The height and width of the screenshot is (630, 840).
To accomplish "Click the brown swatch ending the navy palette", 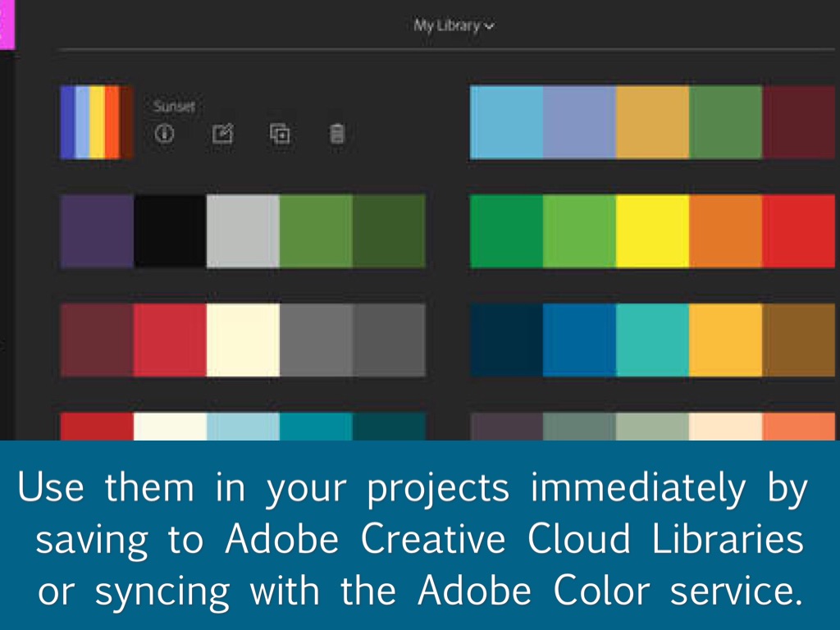I will (798, 340).
